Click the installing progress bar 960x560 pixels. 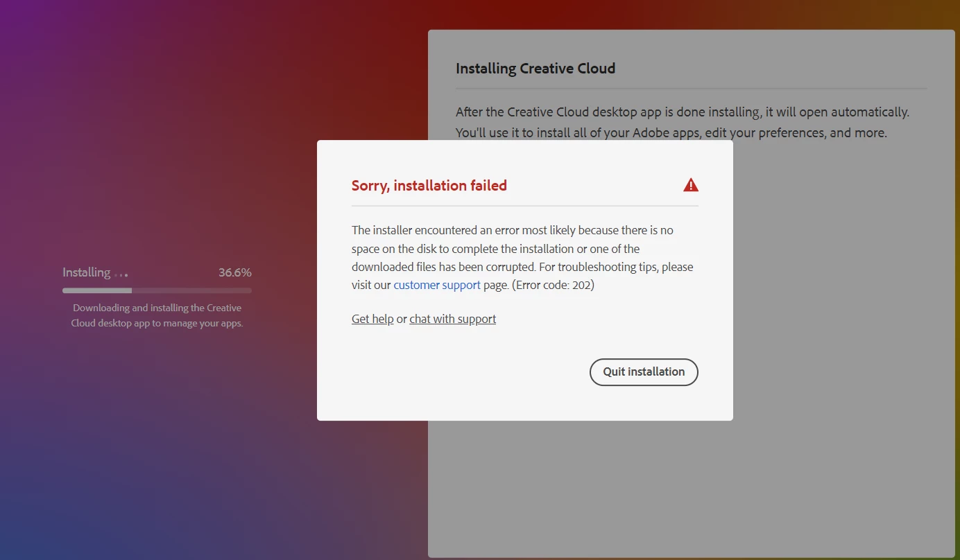(157, 290)
